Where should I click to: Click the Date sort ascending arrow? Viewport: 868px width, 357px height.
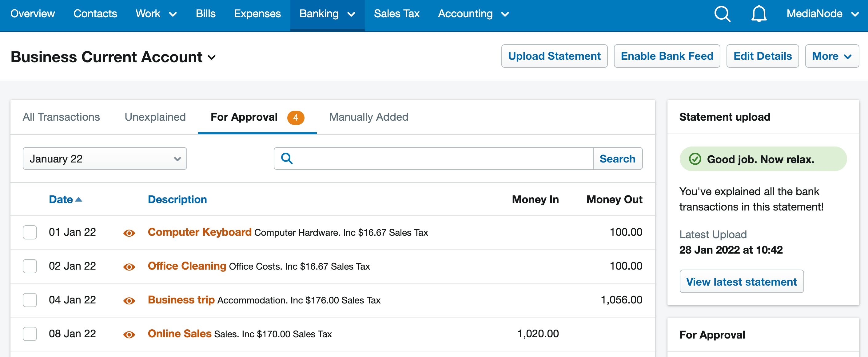click(x=78, y=199)
